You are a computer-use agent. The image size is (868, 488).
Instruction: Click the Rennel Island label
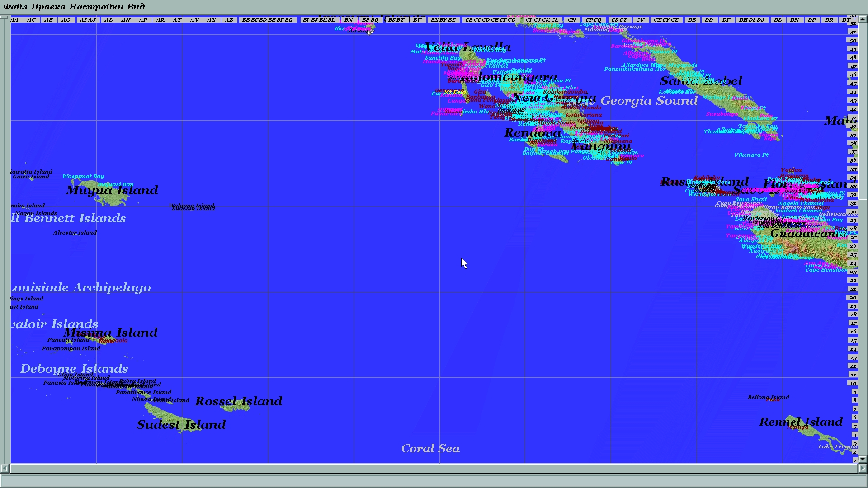[801, 422]
